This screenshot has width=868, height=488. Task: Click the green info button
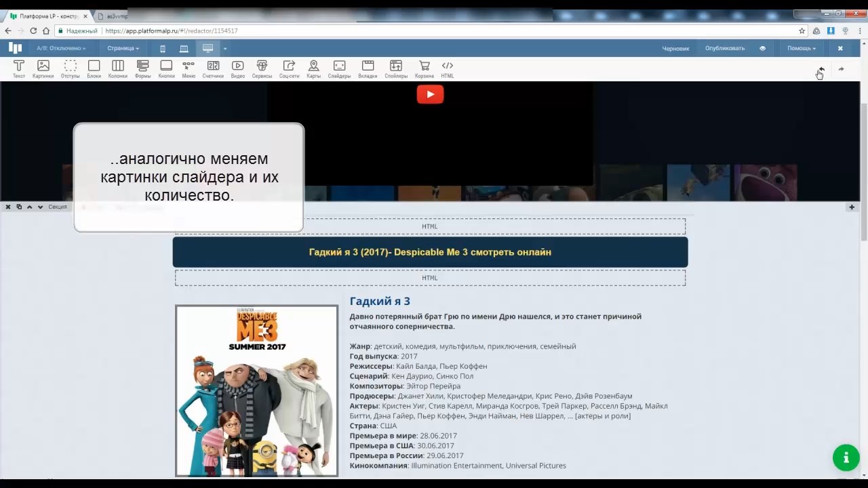[x=846, y=457]
